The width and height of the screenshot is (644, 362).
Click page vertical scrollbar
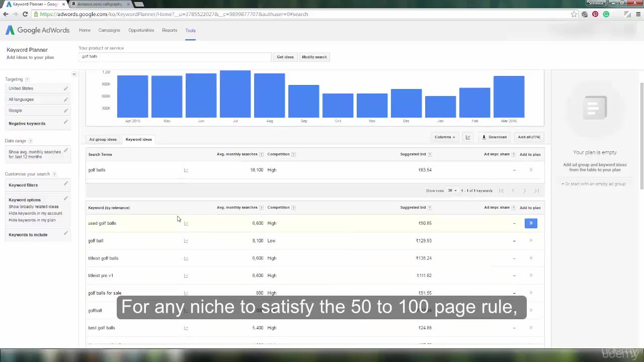[641, 136]
